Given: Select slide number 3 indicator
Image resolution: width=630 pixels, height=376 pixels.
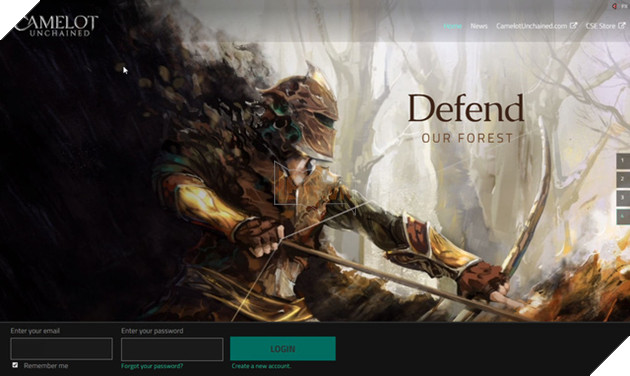Looking at the screenshot, I should [x=623, y=198].
